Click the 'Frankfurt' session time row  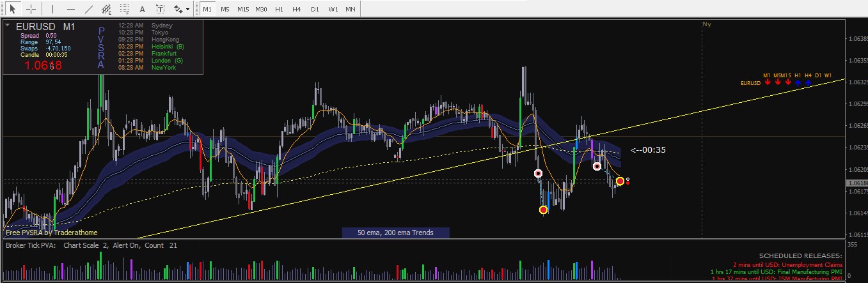click(x=148, y=53)
